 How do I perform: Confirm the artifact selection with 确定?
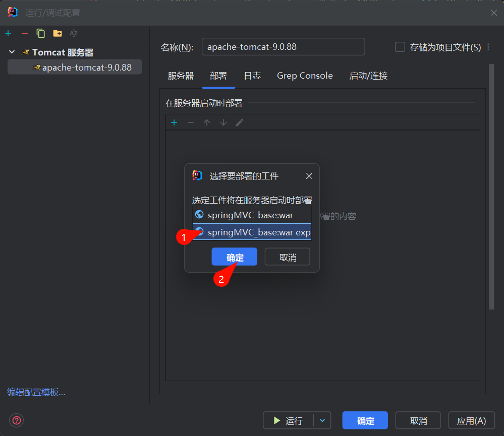point(234,257)
